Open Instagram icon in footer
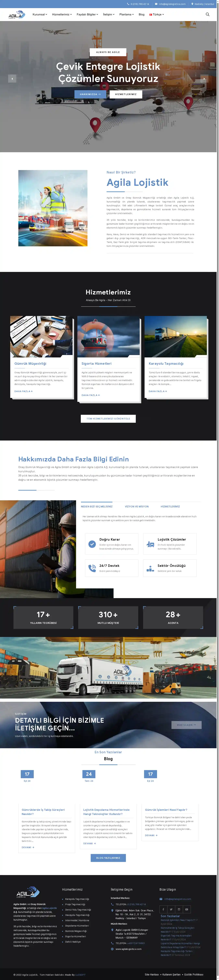This screenshot has width=219, height=980. [179, 909]
